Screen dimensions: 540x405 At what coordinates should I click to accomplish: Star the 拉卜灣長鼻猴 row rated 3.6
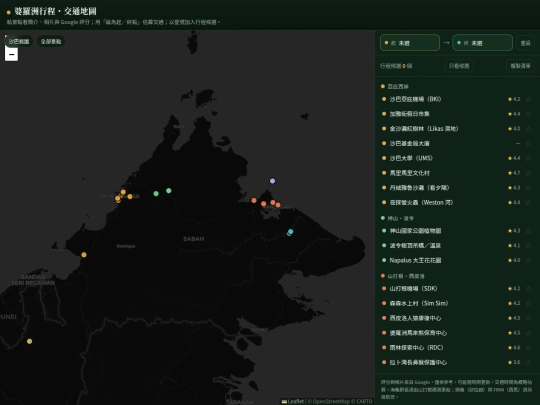pos(528,363)
